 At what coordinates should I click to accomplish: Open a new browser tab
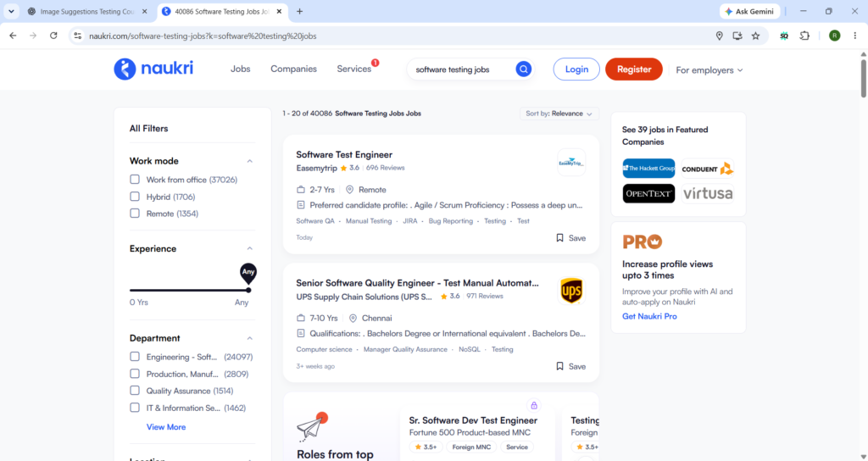299,11
